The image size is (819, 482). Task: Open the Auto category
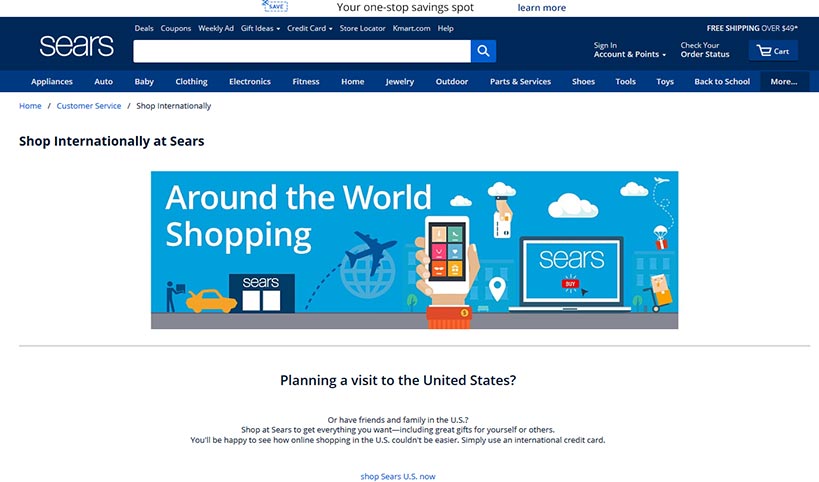pyautogui.click(x=103, y=81)
